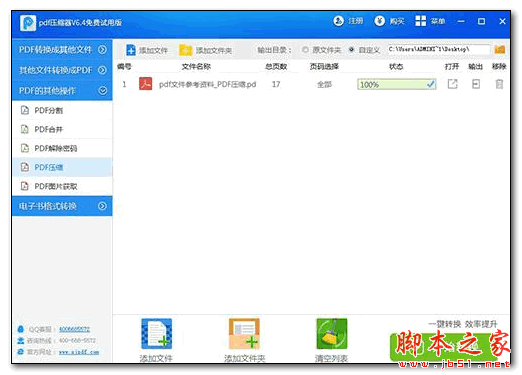The height and width of the screenshot is (375, 522).
Task: Collapse the PDF other operations section
Action: [x=102, y=90]
